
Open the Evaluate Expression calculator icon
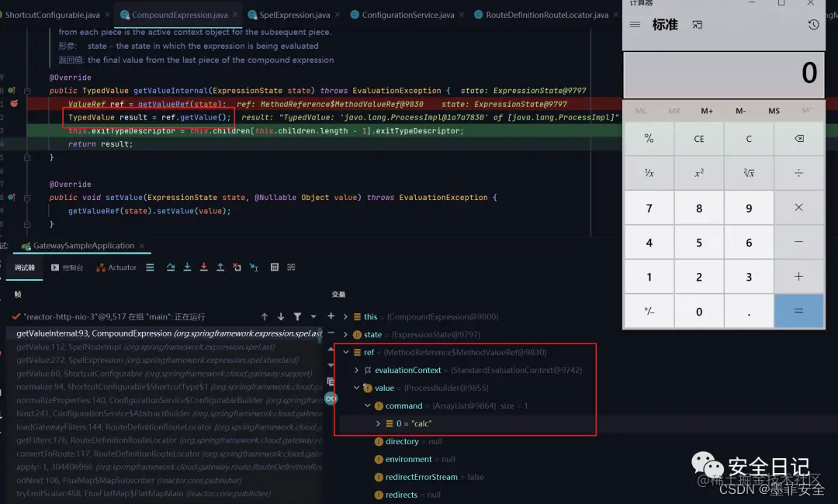274,267
